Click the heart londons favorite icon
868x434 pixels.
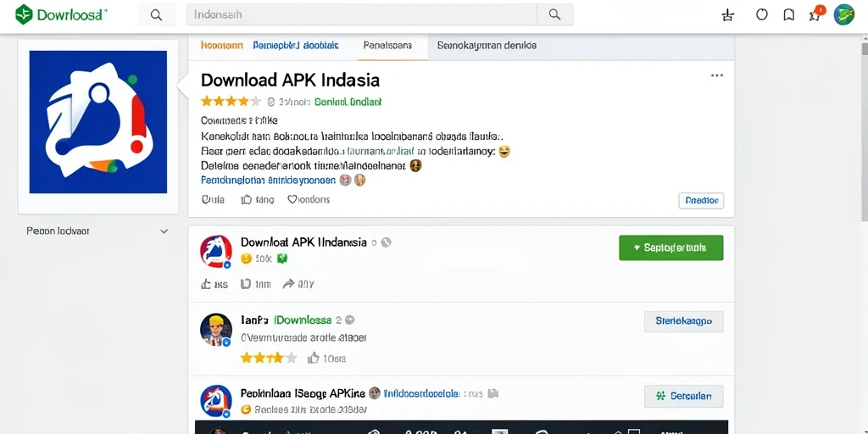309,199
